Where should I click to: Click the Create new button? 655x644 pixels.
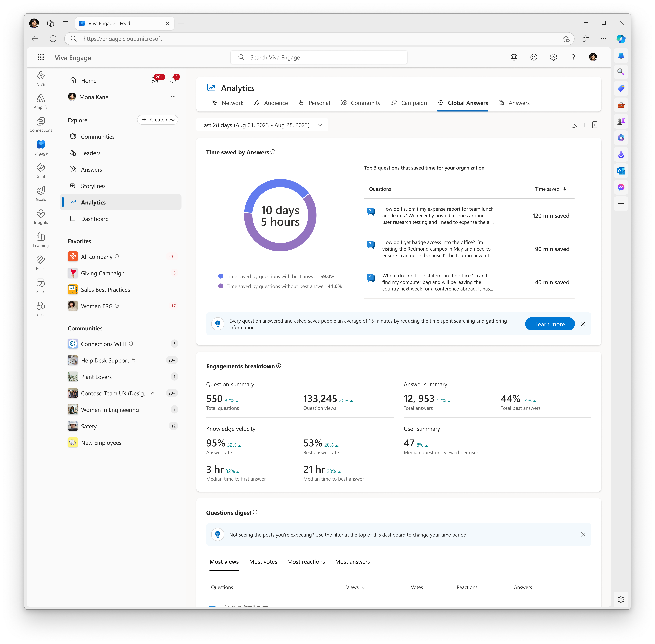click(x=158, y=120)
